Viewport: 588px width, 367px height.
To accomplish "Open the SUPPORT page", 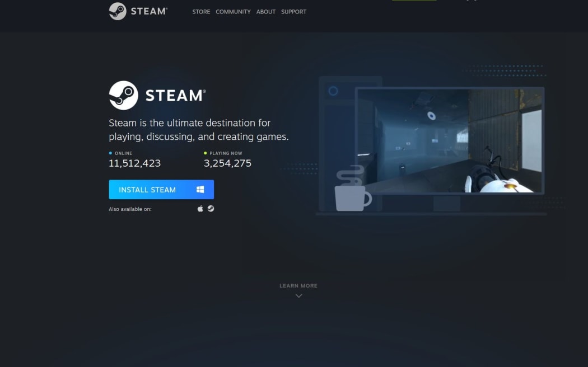I will [293, 12].
